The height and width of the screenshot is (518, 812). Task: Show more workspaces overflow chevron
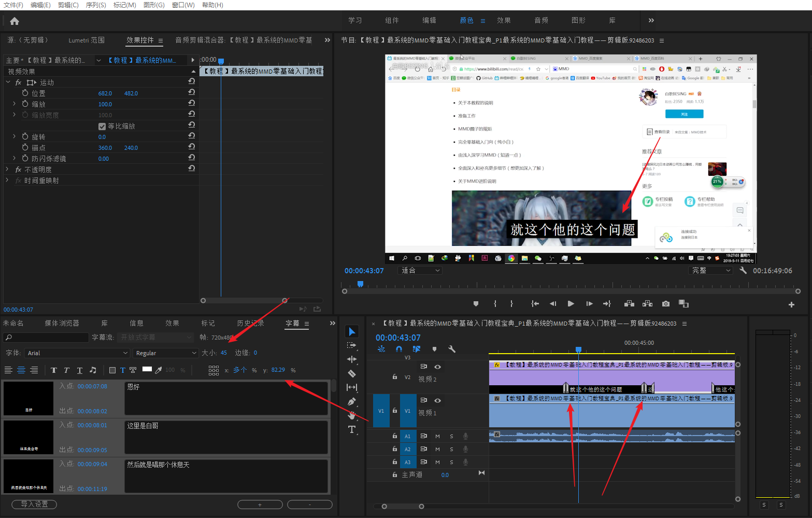(651, 20)
